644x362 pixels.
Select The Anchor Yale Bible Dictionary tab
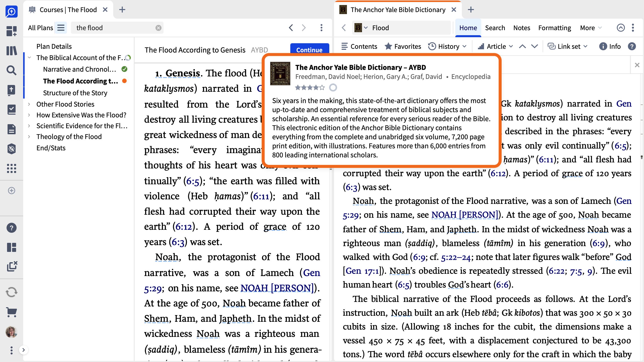[398, 10]
